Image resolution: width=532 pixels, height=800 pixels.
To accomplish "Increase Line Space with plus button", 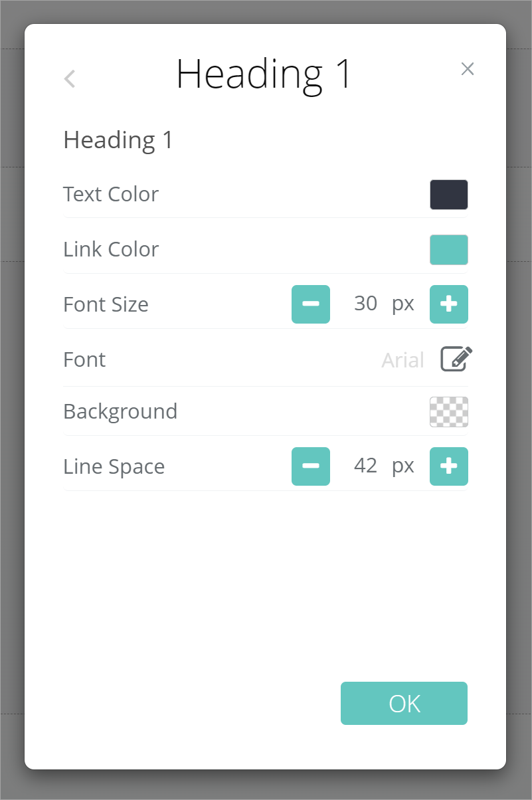I will tap(449, 466).
